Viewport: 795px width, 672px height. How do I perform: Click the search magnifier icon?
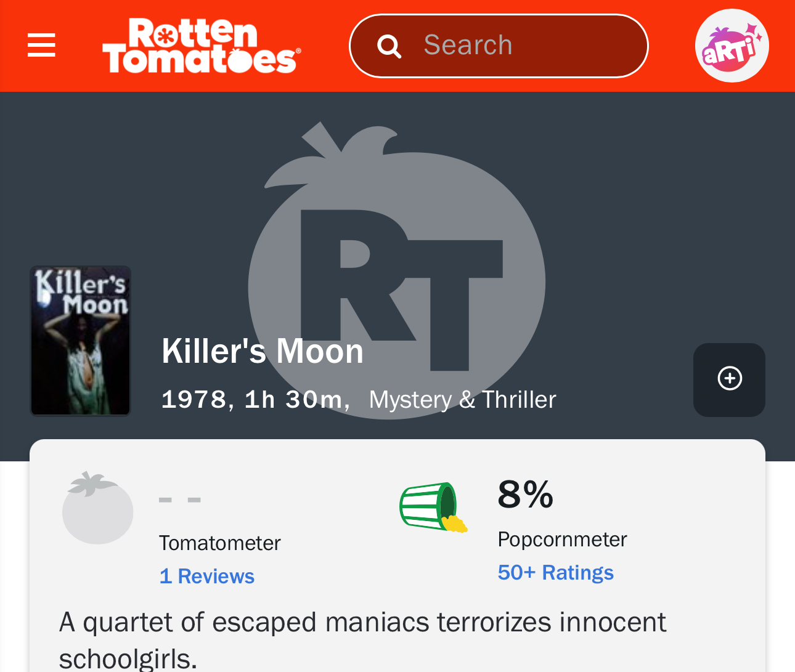click(389, 46)
